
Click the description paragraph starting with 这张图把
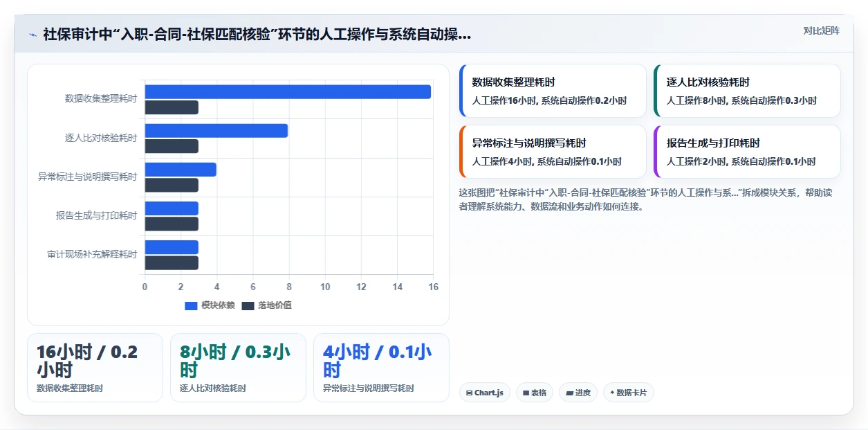[645, 199]
